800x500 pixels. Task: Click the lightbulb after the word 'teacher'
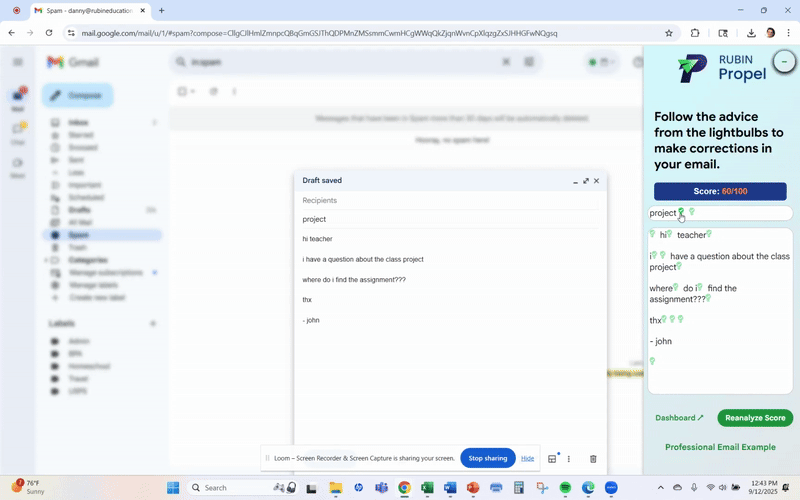tap(708, 234)
